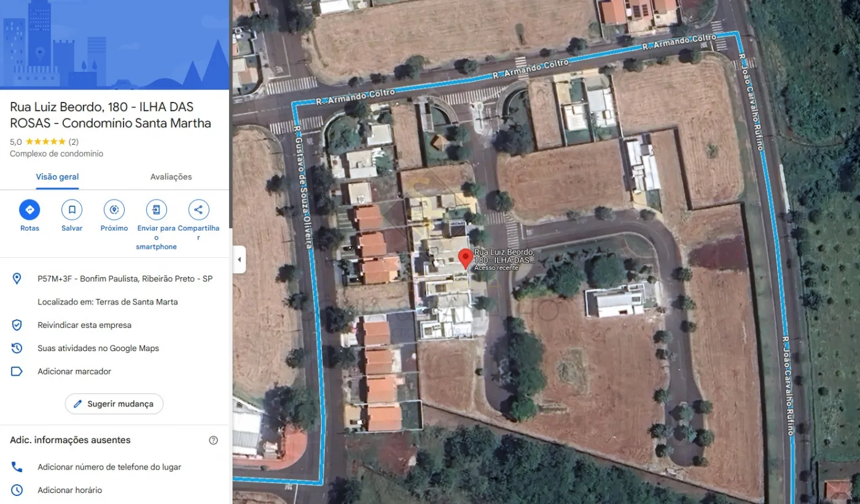The image size is (860, 504).
Task: Save place with Salvar bookmark icon
Action: pos(72,210)
